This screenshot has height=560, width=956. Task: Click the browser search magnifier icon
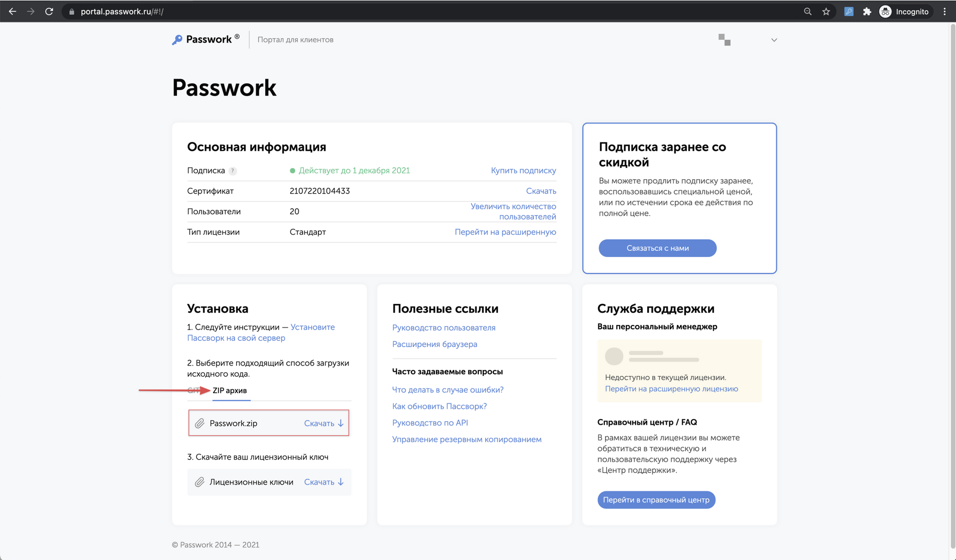click(807, 11)
